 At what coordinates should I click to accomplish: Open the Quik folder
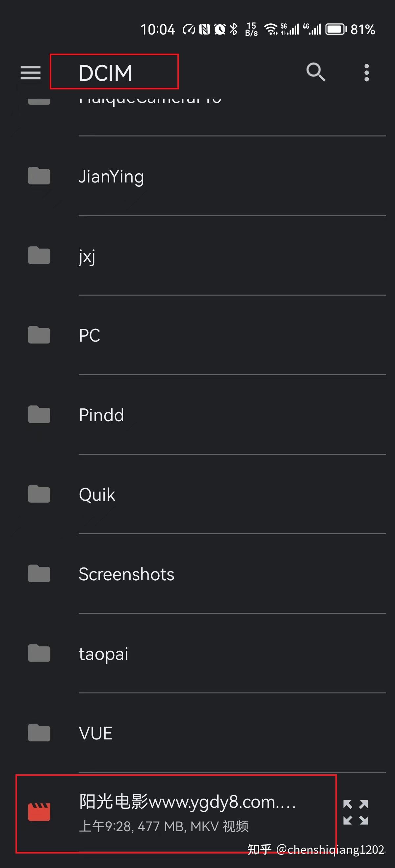[97, 494]
